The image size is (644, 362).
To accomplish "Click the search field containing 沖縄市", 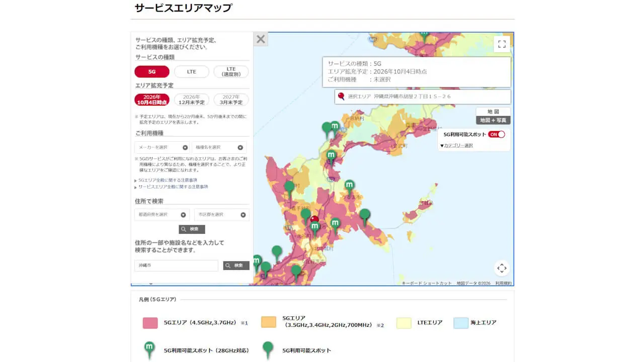I will 176,265.
